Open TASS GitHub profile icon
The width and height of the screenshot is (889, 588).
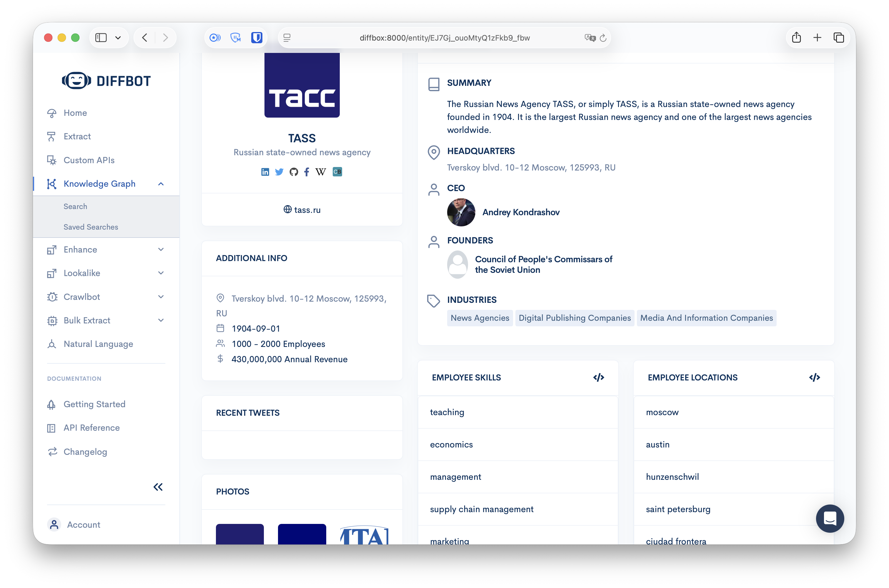click(294, 172)
